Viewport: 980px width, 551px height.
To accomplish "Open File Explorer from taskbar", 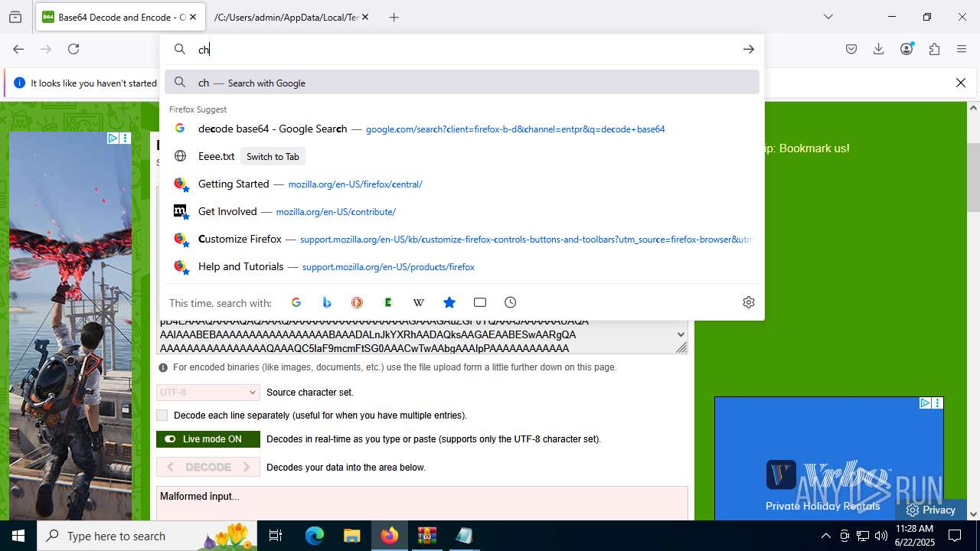I will [351, 536].
